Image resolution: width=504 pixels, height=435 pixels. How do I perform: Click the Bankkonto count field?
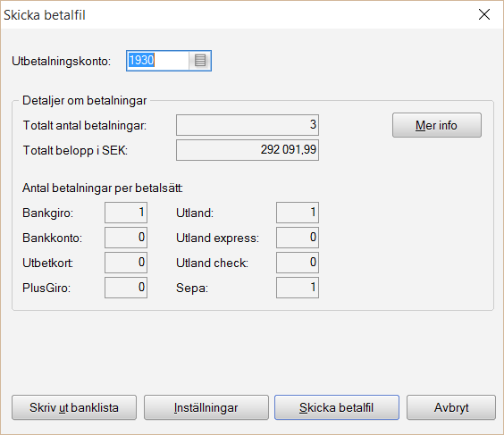tap(126, 238)
